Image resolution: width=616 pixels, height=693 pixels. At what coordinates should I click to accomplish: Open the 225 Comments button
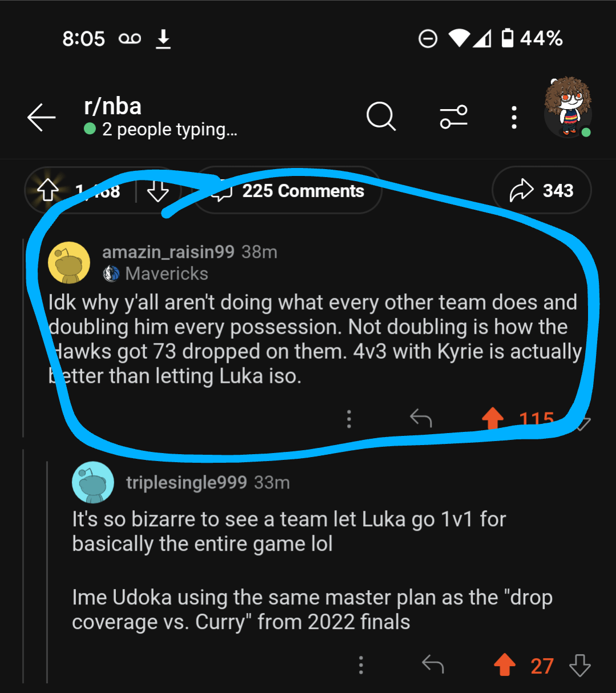288,191
